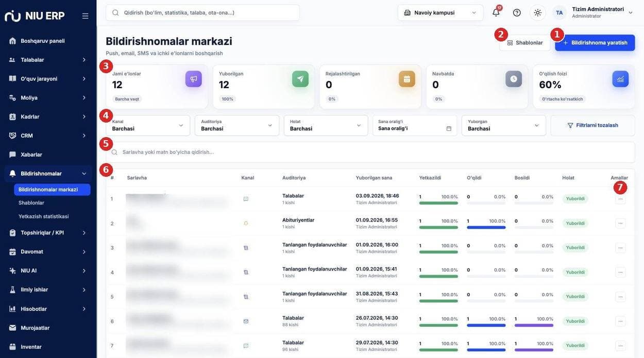This screenshot has width=644, height=358.
Task: Click the Shablonlar button beside Bildirishnoma yaratish
Action: 525,43
